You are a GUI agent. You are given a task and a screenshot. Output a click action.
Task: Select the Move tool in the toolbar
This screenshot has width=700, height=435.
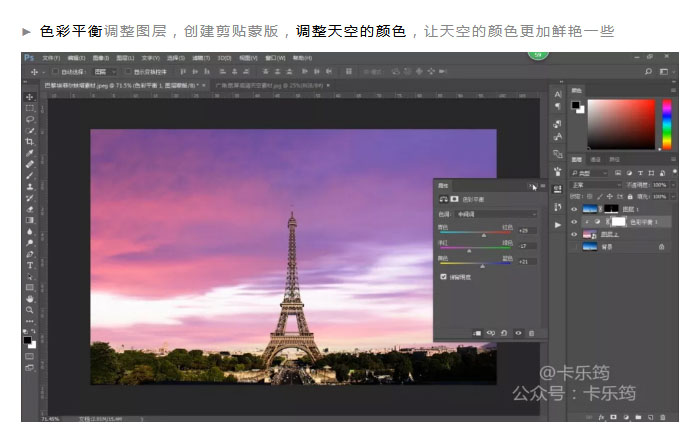pos(30,97)
